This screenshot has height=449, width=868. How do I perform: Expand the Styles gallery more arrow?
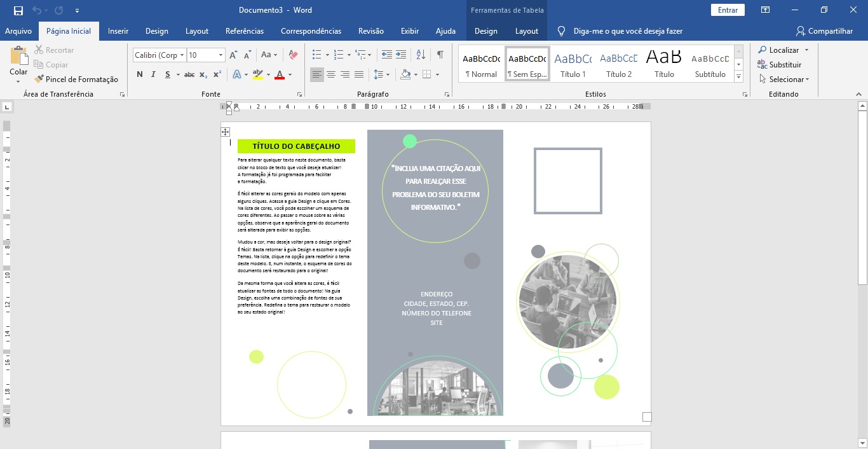738,76
